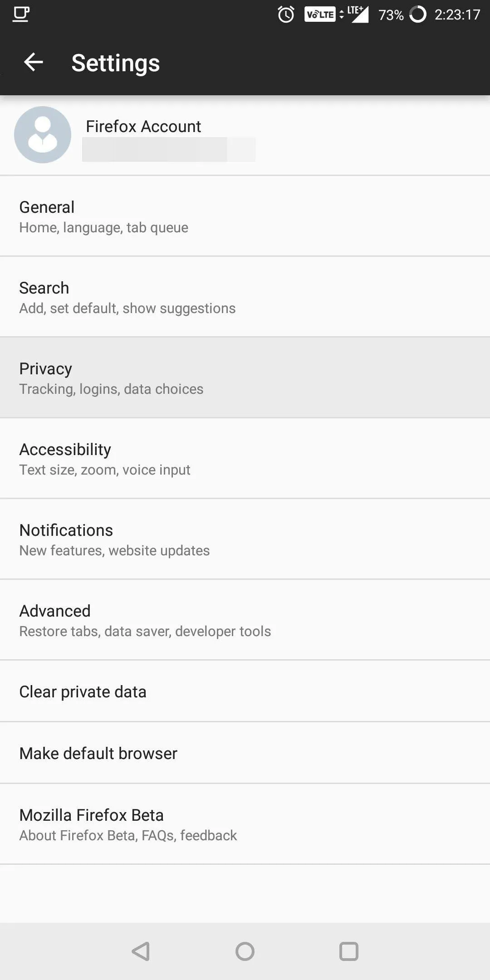Tap the recent apps square button

(x=349, y=951)
